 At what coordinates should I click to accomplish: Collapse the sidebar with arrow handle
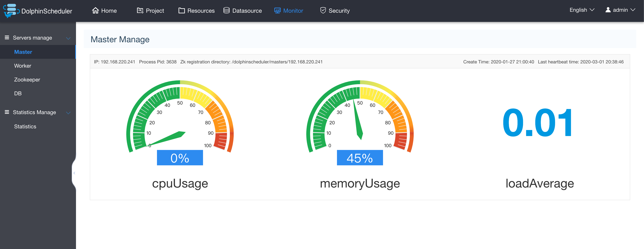(x=74, y=173)
